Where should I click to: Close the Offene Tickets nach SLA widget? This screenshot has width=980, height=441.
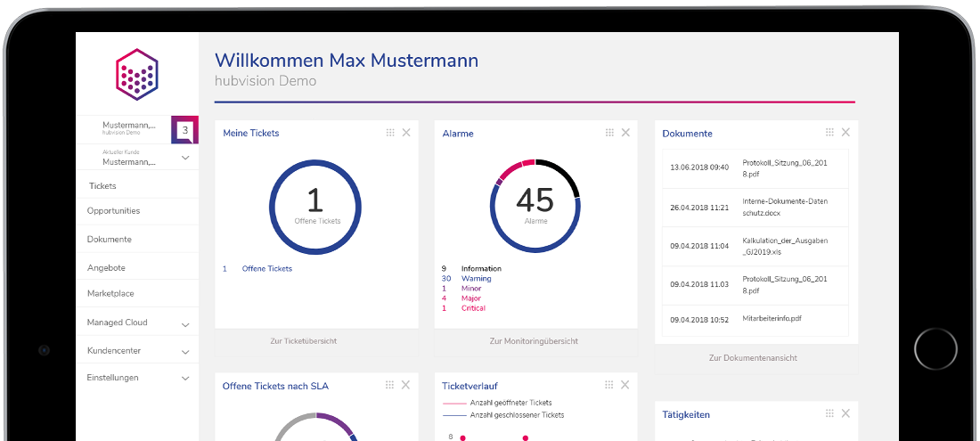click(405, 385)
